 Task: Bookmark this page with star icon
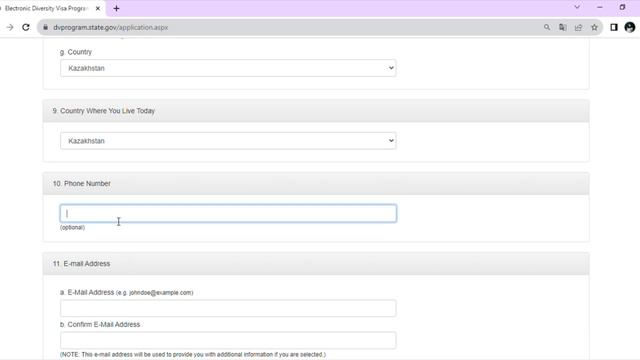pyautogui.click(x=594, y=27)
